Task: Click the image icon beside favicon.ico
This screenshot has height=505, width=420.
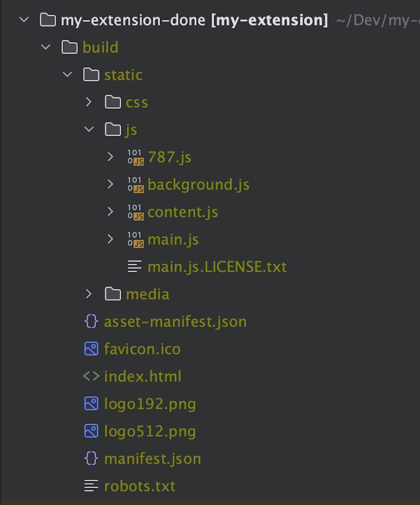Action: point(91,348)
